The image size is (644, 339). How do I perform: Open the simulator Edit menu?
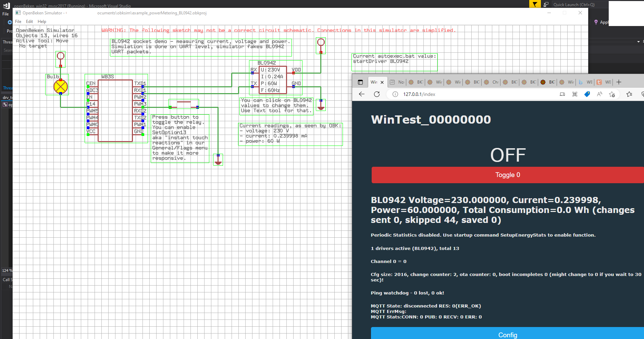tap(29, 22)
